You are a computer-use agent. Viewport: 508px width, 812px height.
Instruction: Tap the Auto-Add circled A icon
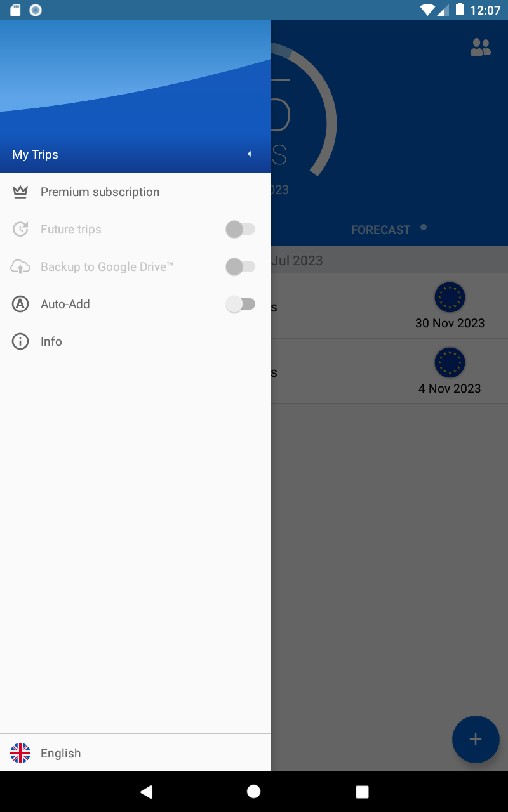pos(20,304)
